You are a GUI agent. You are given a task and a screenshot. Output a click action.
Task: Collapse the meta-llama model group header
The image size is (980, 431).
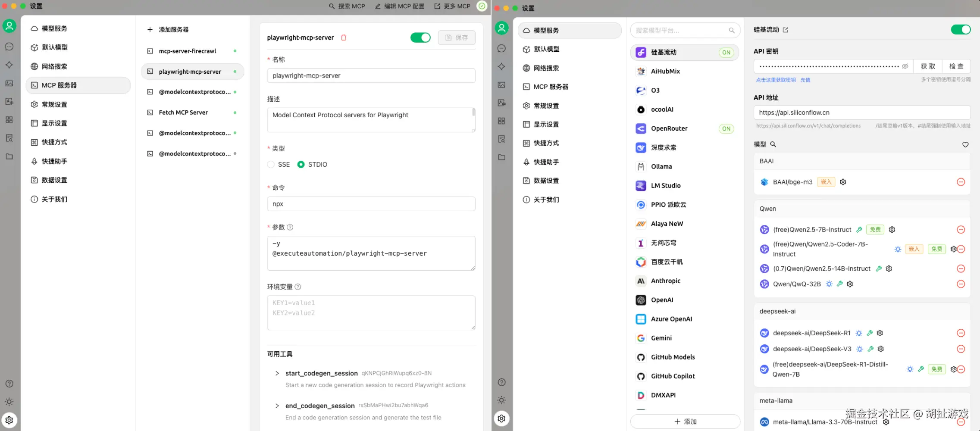tap(862, 400)
